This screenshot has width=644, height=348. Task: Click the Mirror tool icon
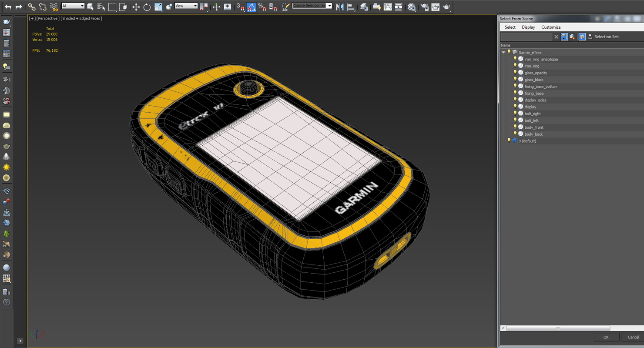pos(340,7)
